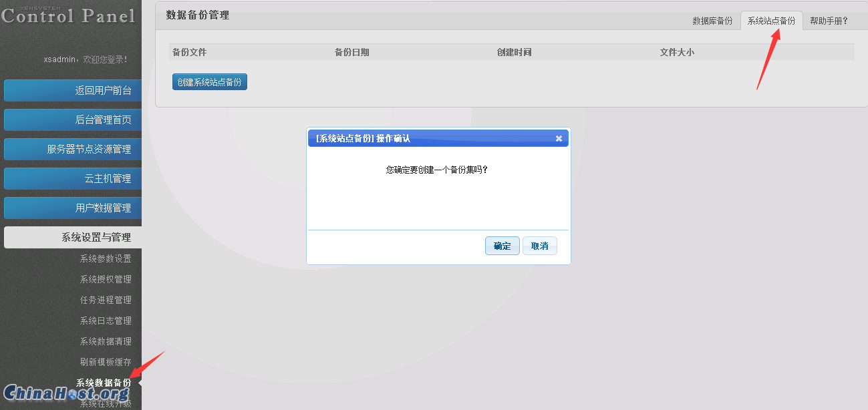This screenshot has width=868, height=410.
Task: Open 系统参数设置 submenu item
Action: (106, 259)
